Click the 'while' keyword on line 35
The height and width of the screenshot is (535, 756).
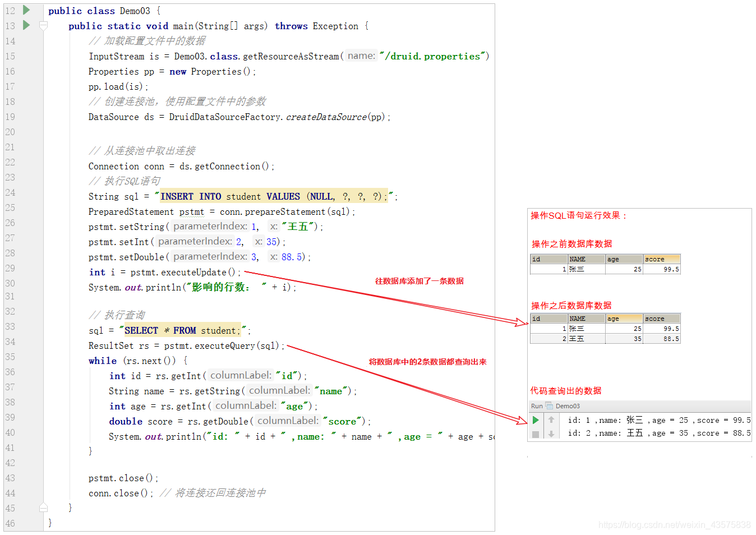pyautogui.click(x=103, y=361)
